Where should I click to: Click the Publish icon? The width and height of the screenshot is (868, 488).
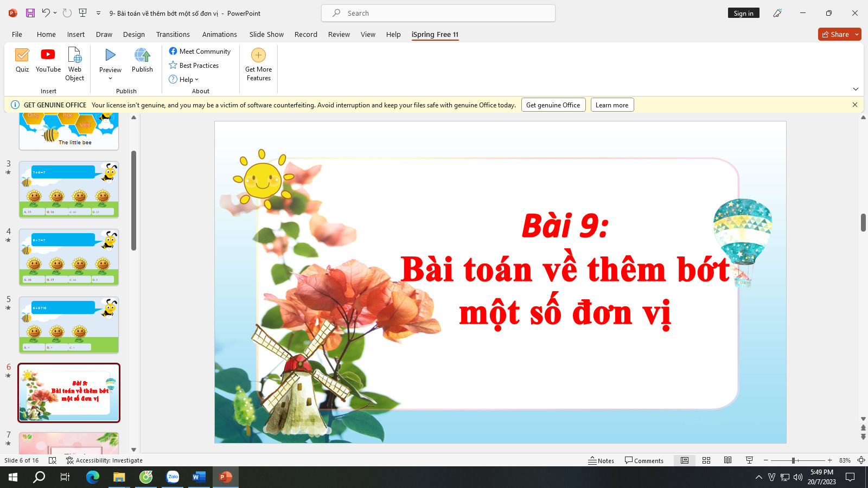point(142,60)
